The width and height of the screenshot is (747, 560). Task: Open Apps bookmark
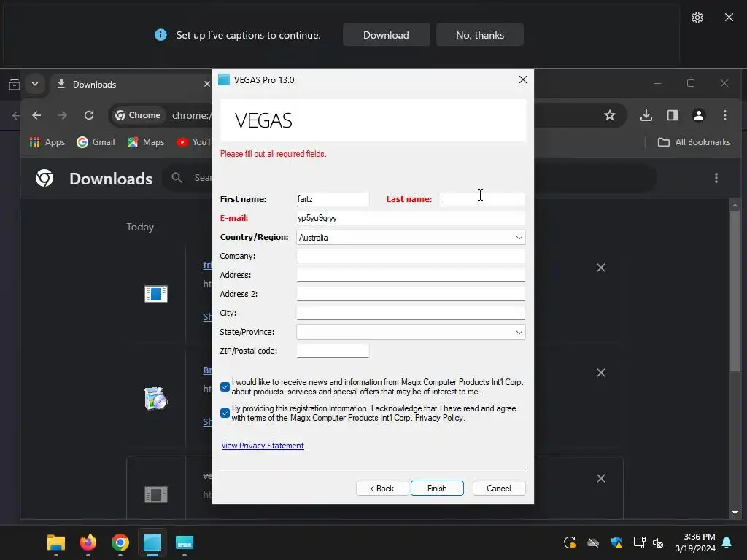(x=47, y=142)
